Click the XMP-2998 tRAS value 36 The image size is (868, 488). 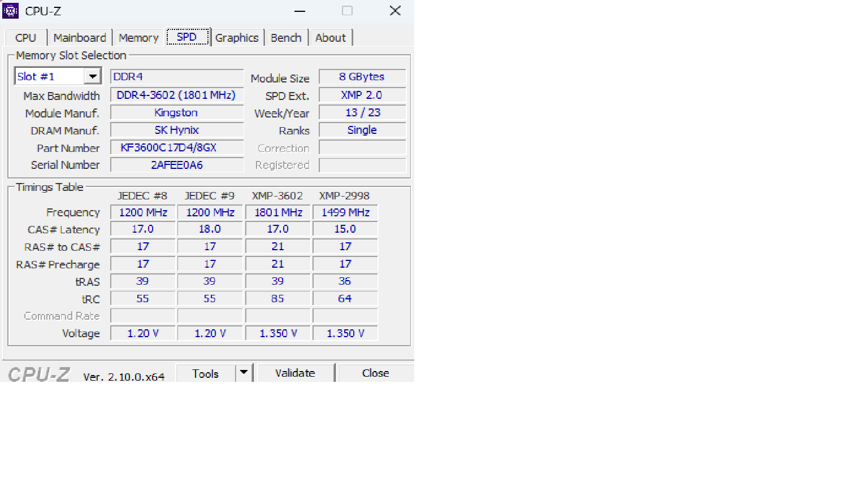(x=345, y=281)
